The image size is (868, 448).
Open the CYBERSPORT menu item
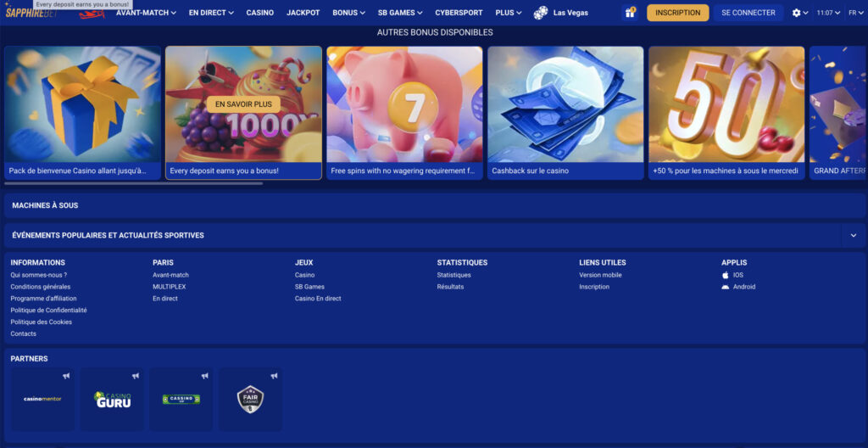coord(459,13)
